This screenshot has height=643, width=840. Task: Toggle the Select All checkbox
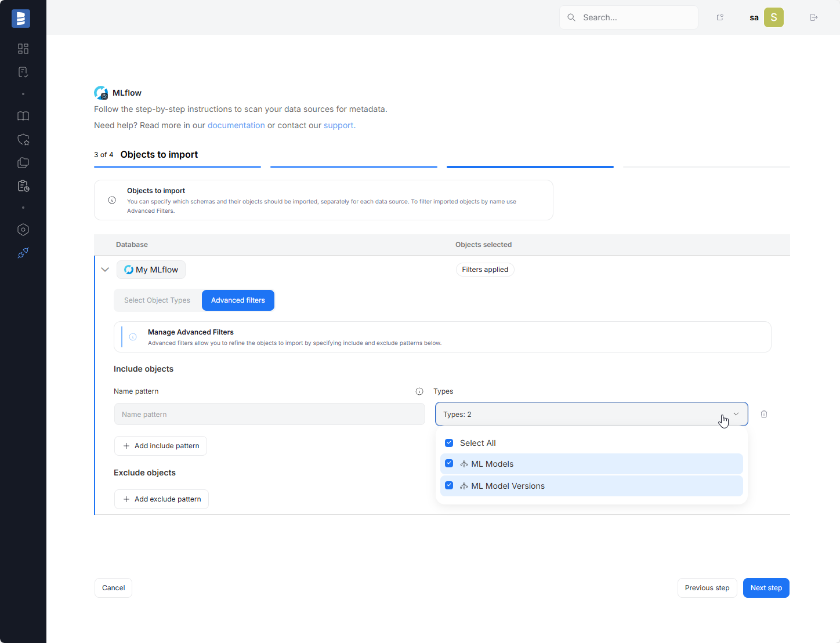(449, 443)
